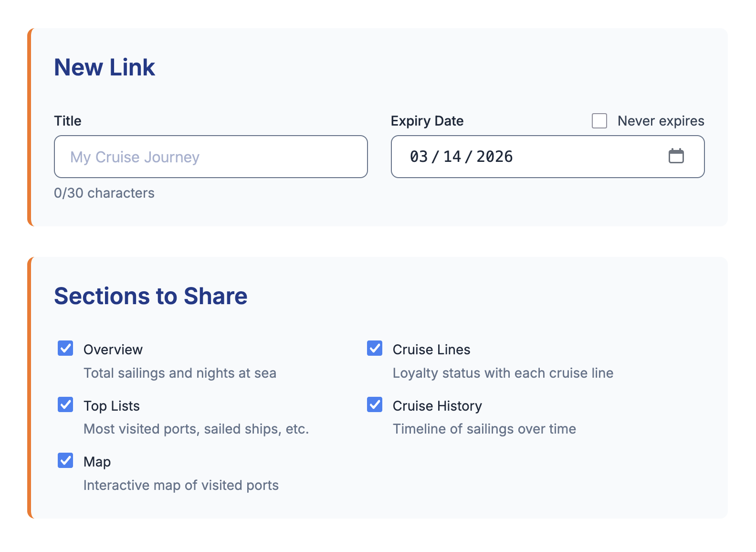The width and height of the screenshot is (756, 552).
Task: Focus the Title input field
Action: pos(211,157)
